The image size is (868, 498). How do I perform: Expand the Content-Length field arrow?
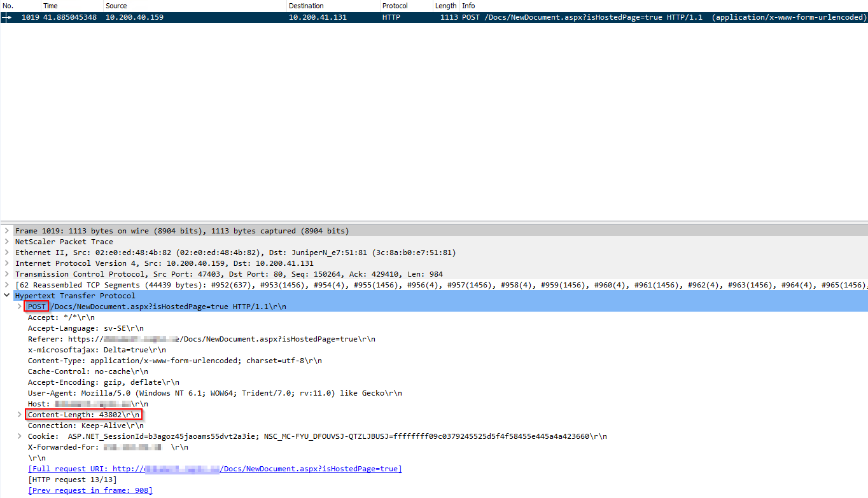pos(20,415)
